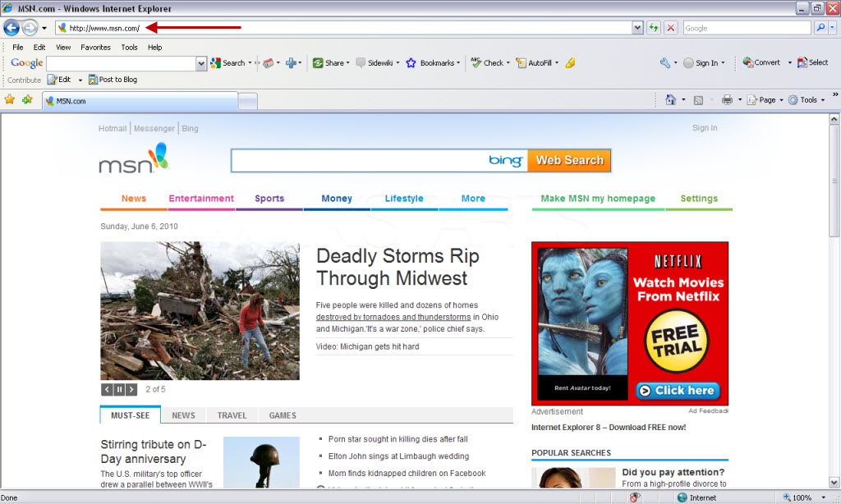Click the orange Web Search button
The height and width of the screenshot is (504, 841).
(x=569, y=160)
